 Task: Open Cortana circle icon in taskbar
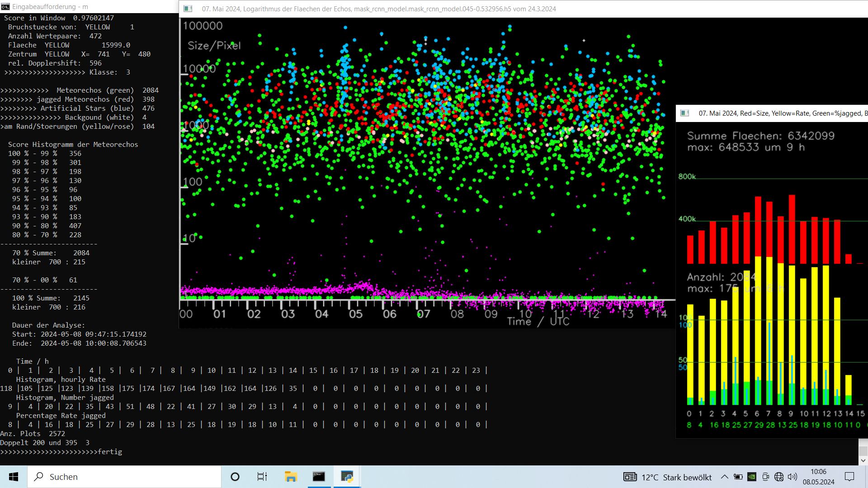click(x=235, y=477)
